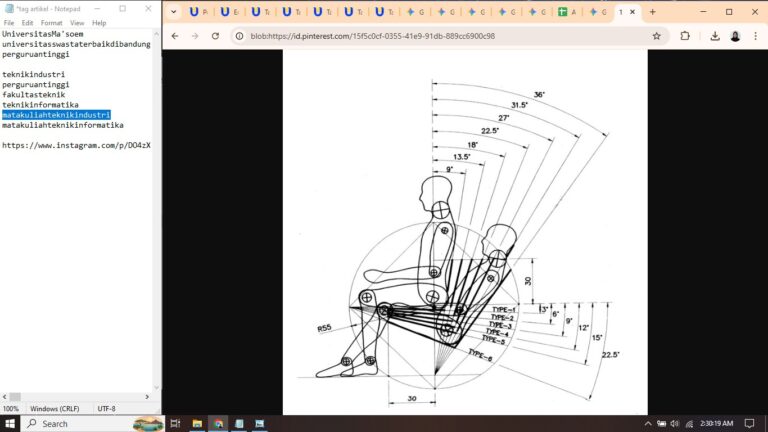This screenshot has height=432, width=768.
Task: Click Notepad horizontal scrollbar right arrow
Action: click(x=147, y=397)
